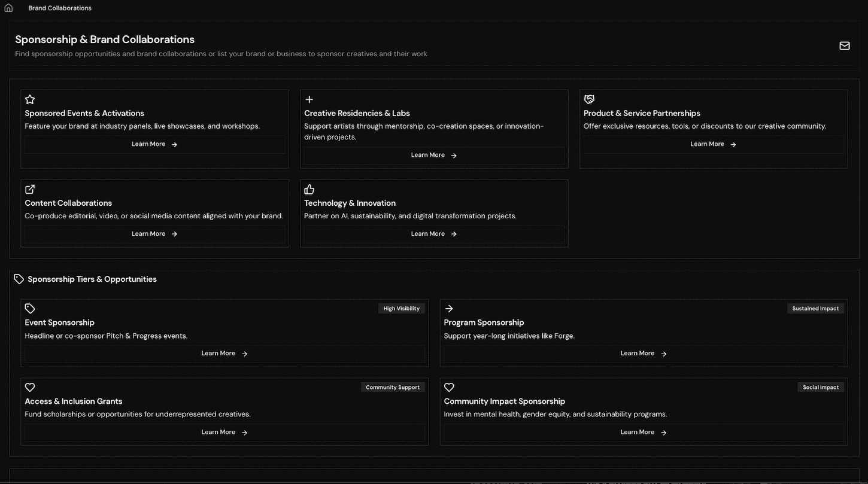Open Learn More under Sponsored Events & Activations
868x484 pixels.
pyautogui.click(x=154, y=144)
